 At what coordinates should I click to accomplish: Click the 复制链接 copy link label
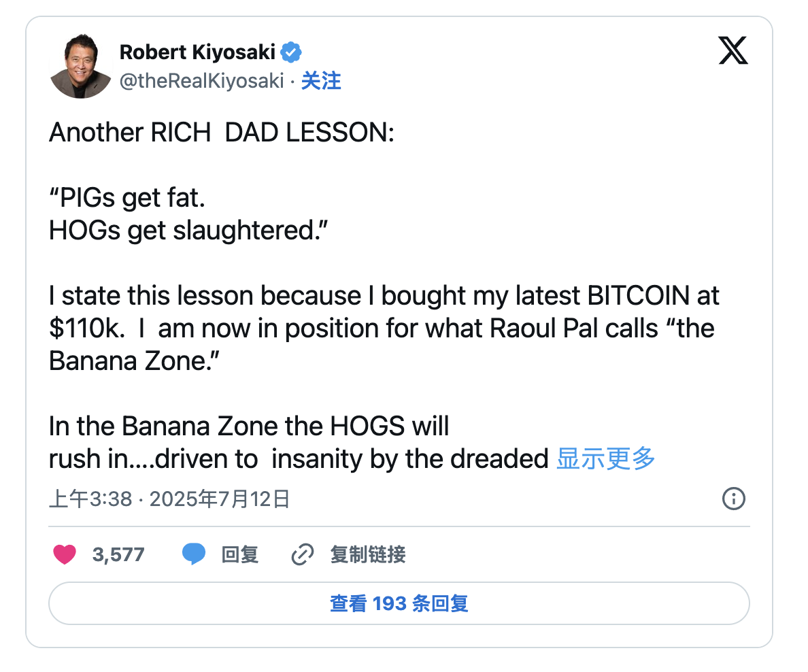tap(368, 554)
